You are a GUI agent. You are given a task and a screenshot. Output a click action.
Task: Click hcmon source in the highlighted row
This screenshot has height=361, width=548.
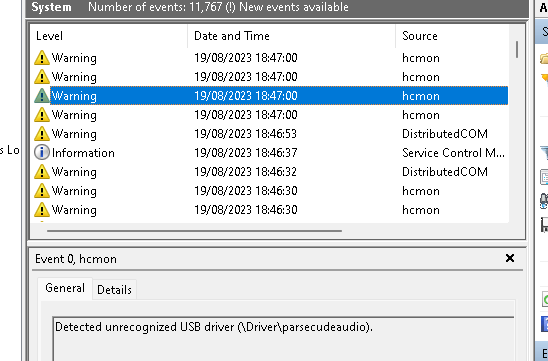point(421,96)
